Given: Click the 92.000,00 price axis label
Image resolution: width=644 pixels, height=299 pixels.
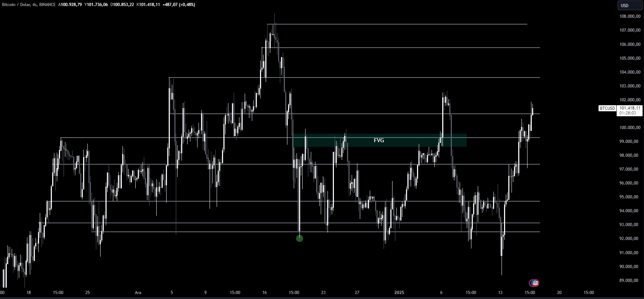Looking at the screenshot, I should [x=629, y=239].
